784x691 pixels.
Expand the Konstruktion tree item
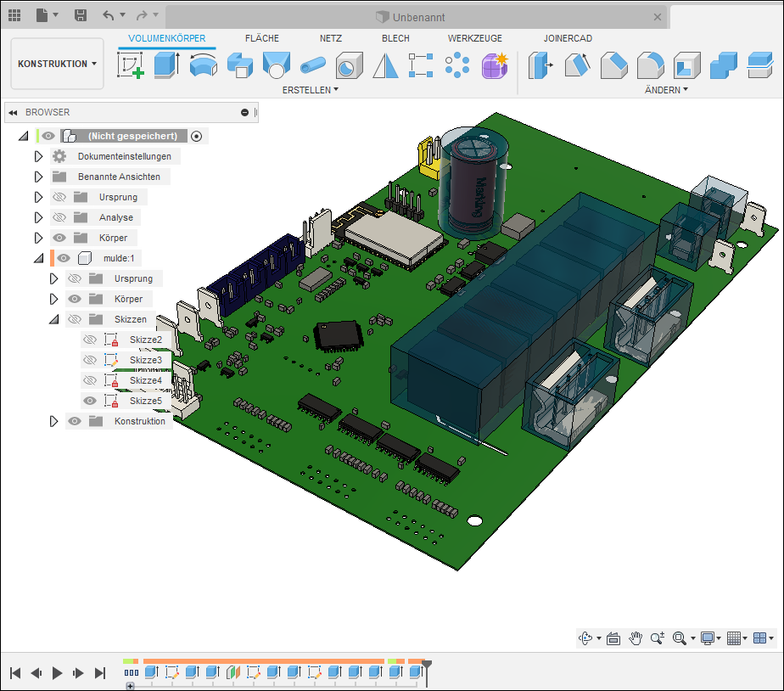54,421
